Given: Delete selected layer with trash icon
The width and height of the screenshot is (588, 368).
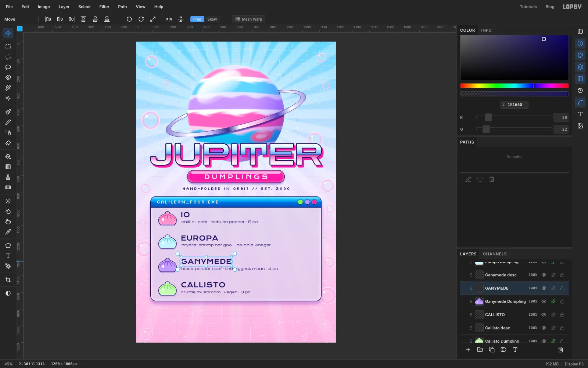Looking at the screenshot, I should (x=561, y=350).
